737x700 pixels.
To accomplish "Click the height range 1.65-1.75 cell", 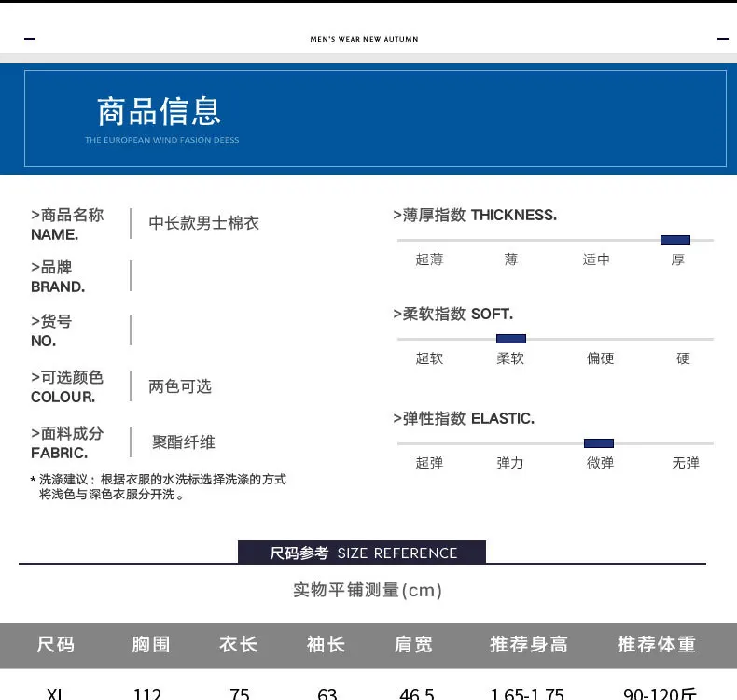I will pos(527,693).
